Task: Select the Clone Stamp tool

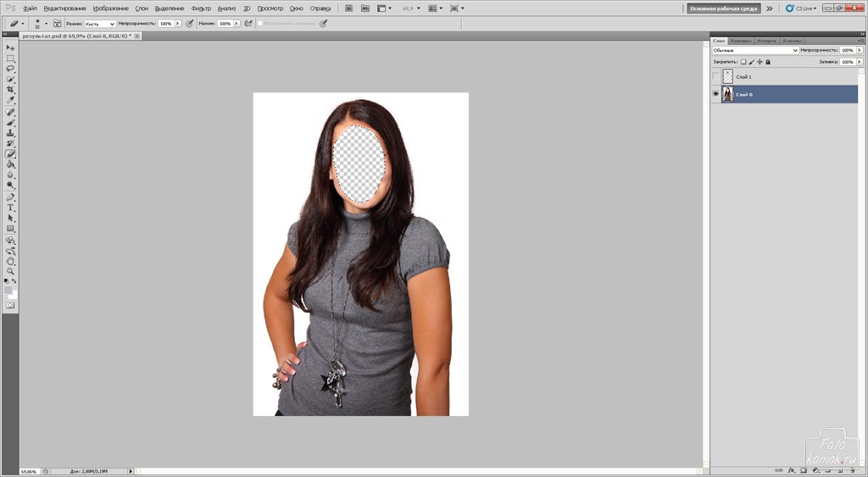Action: pyautogui.click(x=10, y=133)
